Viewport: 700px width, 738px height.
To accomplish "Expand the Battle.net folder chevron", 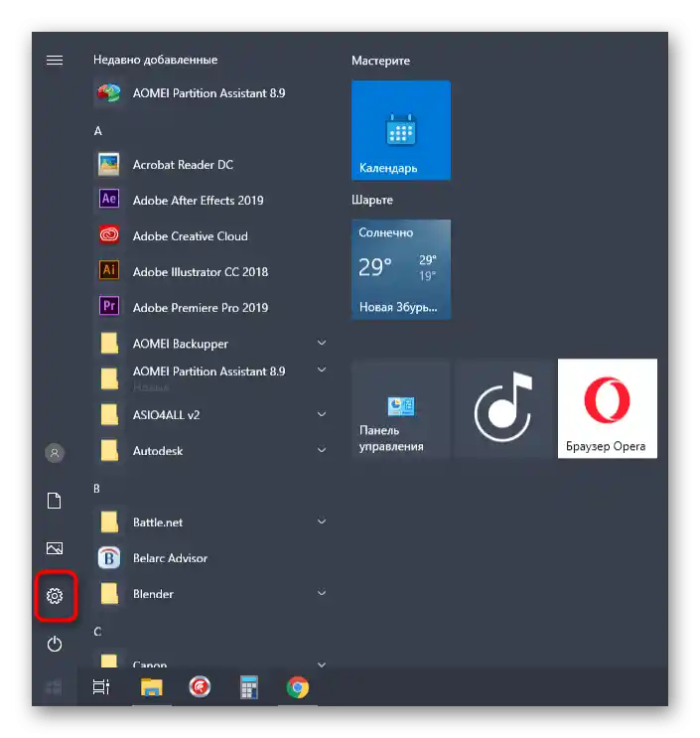I will pos(322,521).
